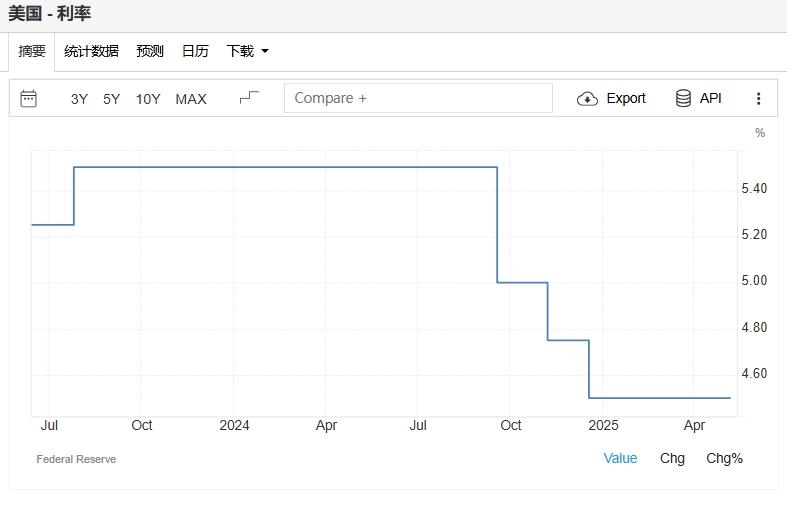Image resolution: width=787 pixels, height=522 pixels.
Task: Switch chart to Chg% mode
Action: tap(724, 458)
